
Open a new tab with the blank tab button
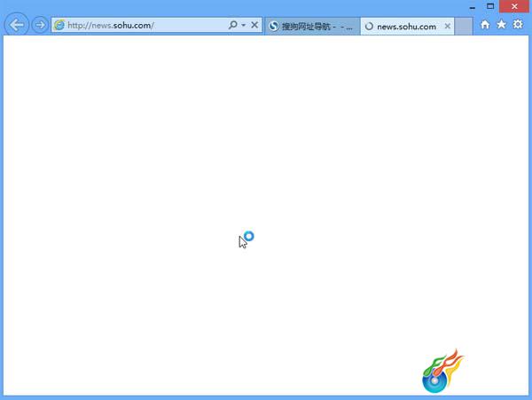click(x=464, y=26)
